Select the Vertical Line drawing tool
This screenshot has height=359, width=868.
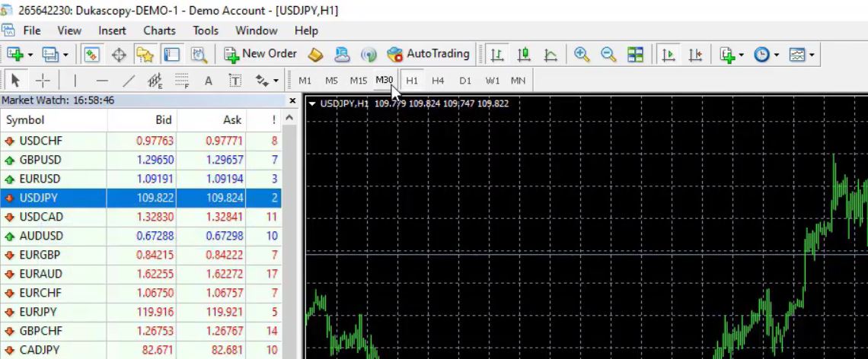(75, 81)
